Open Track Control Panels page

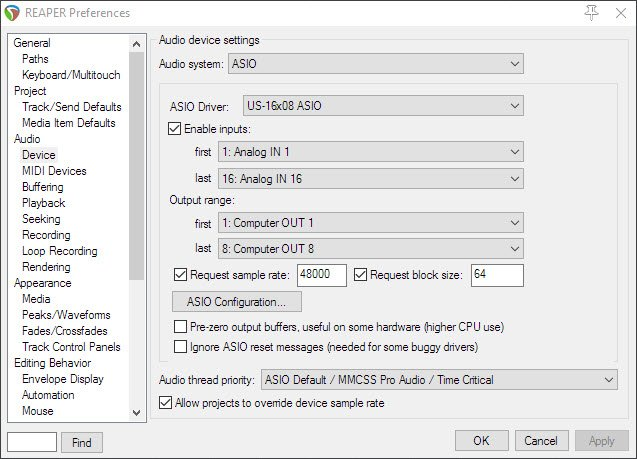72,347
